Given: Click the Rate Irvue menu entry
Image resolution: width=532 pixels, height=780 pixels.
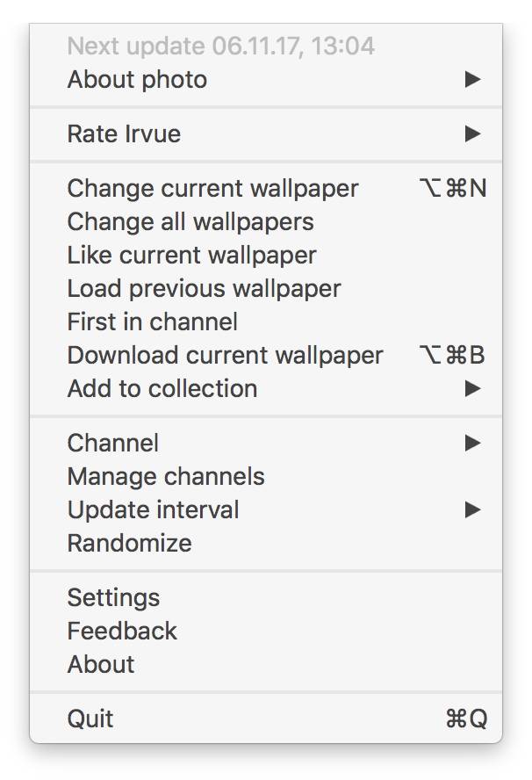Looking at the screenshot, I should click(124, 134).
